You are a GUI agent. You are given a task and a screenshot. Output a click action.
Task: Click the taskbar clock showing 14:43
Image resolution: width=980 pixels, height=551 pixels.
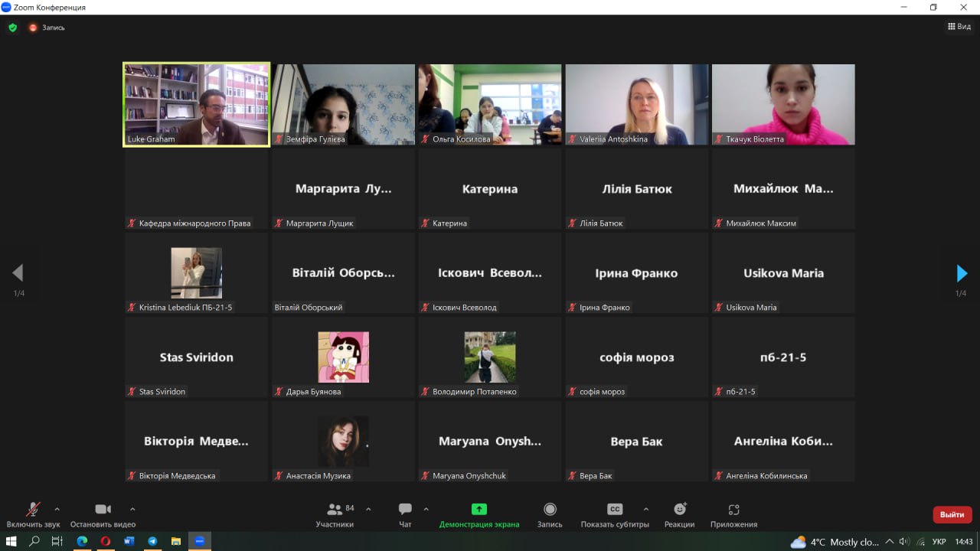tap(963, 542)
